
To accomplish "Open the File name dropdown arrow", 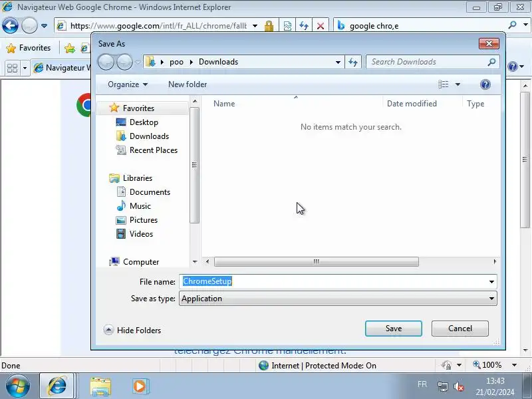I will coord(491,281).
